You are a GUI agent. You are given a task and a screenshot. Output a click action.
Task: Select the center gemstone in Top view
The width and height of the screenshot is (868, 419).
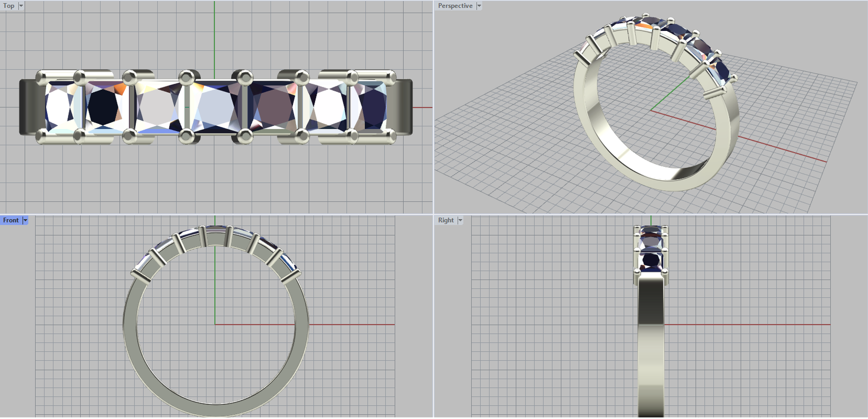coord(215,107)
